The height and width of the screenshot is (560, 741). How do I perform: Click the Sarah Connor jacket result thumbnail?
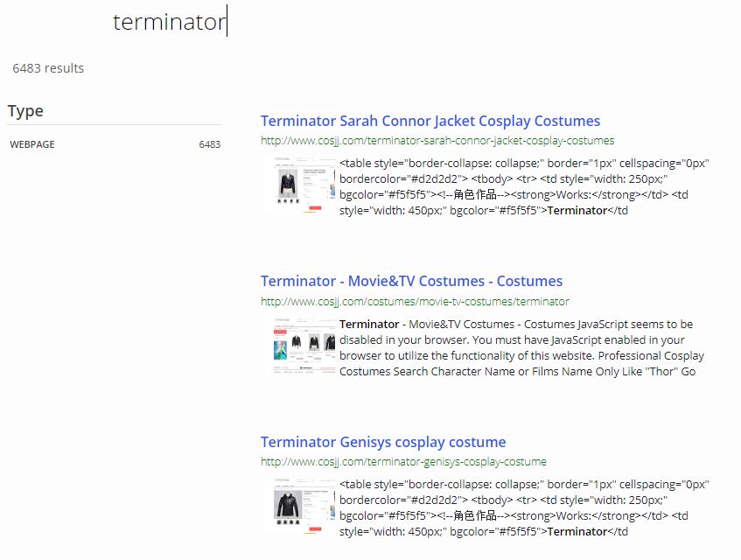pos(301,184)
